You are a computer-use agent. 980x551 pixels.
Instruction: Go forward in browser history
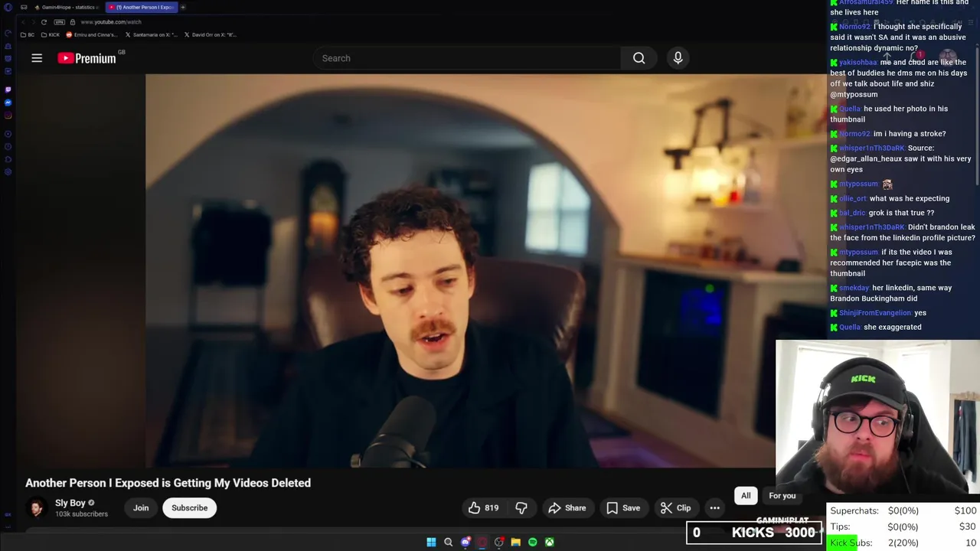click(x=32, y=22)
